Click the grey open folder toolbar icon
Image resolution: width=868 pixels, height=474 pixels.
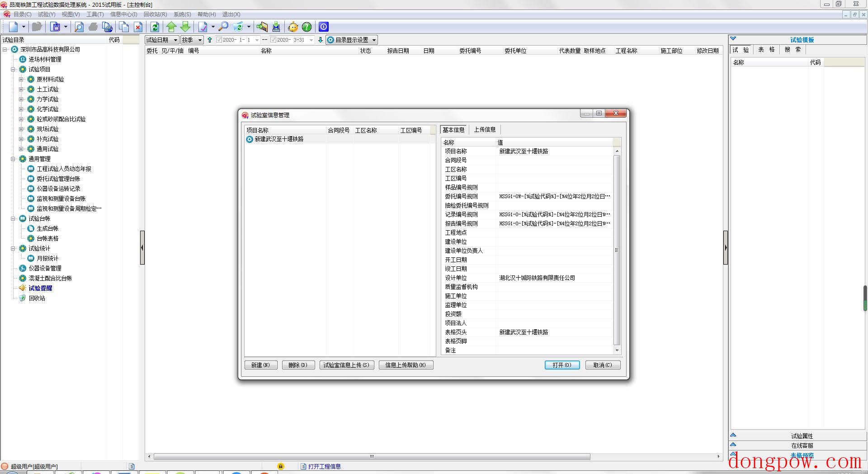click(37, 27)
